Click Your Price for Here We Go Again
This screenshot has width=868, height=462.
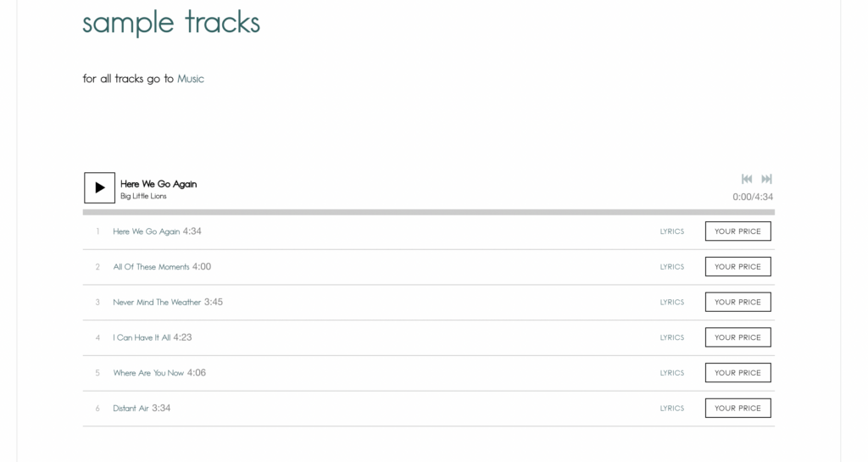pyautogui.click(x=737, y=231)
